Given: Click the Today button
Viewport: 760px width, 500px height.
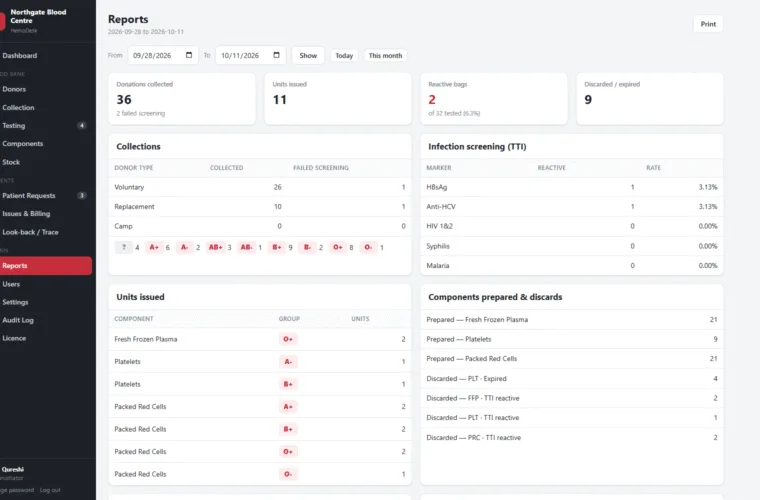Looking at the screenshot, I should point(344,55).
